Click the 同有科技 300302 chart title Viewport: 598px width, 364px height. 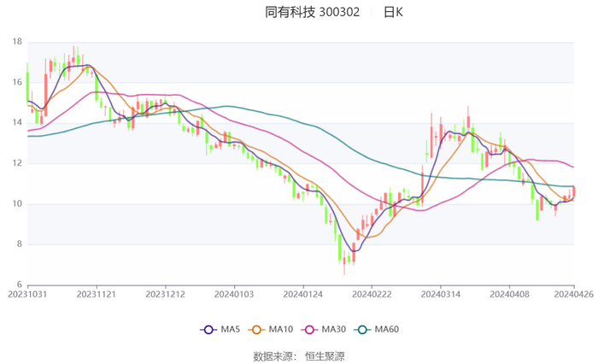(x=312, y=13)
